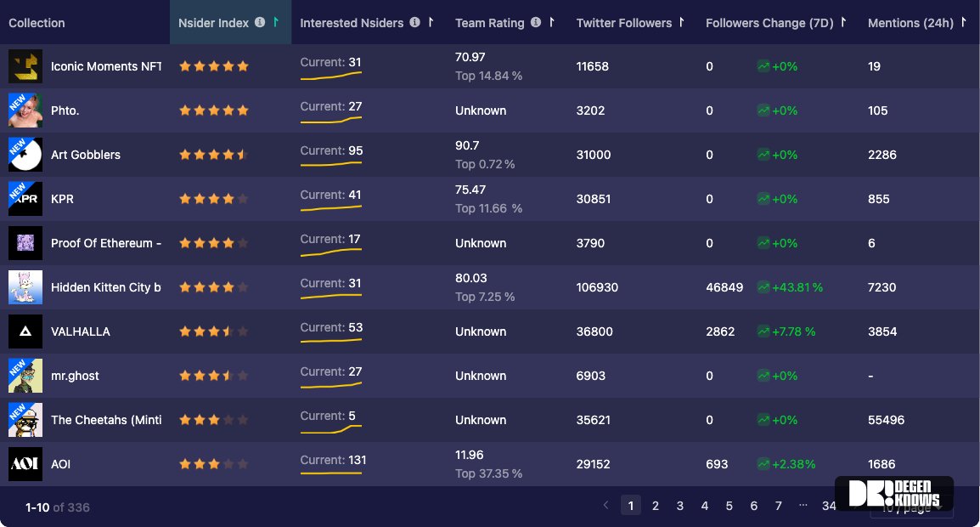Go to page 6
The width and height of the screenshot is (980, 527).
(754, 505)
